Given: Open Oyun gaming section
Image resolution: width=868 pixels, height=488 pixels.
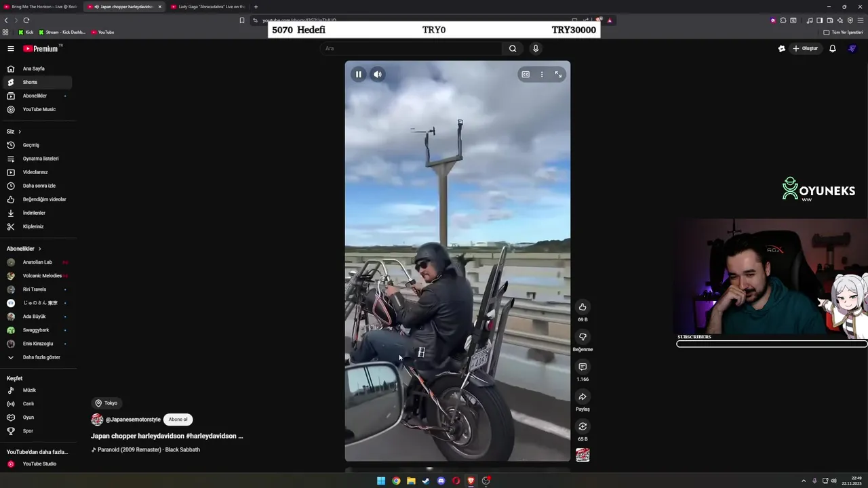Looking at the screenshot, I should (x=37, y=418).
